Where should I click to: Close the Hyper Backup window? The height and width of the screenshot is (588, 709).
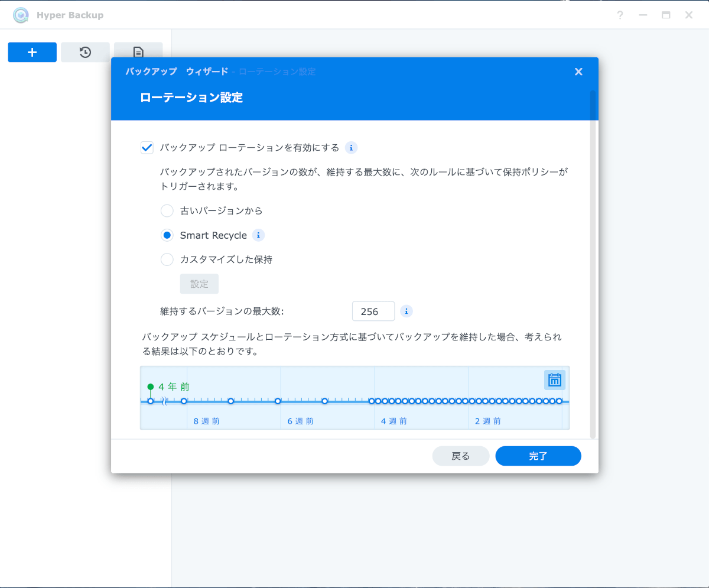coord(689,15)
